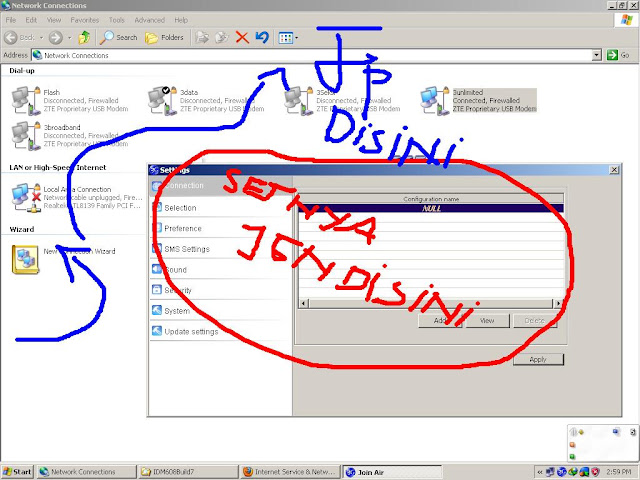This screenshot has height=480, width=640.
Task: Open the Tools menu
Action: coord(116,20)
